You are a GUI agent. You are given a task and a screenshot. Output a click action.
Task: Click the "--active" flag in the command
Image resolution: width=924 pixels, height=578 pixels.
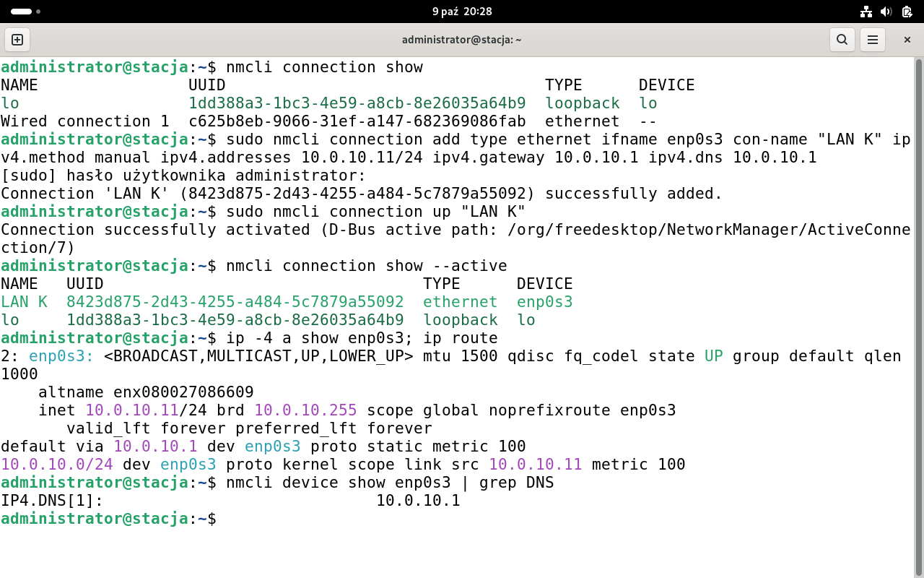[x=470, y=266]
